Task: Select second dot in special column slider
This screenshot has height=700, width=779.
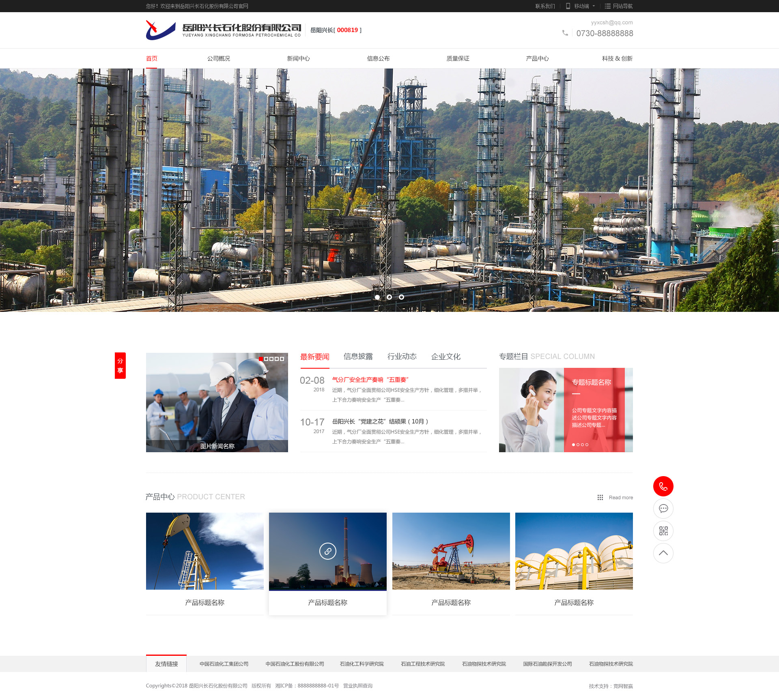Action: pyautogui.click(x=578, y=445)
